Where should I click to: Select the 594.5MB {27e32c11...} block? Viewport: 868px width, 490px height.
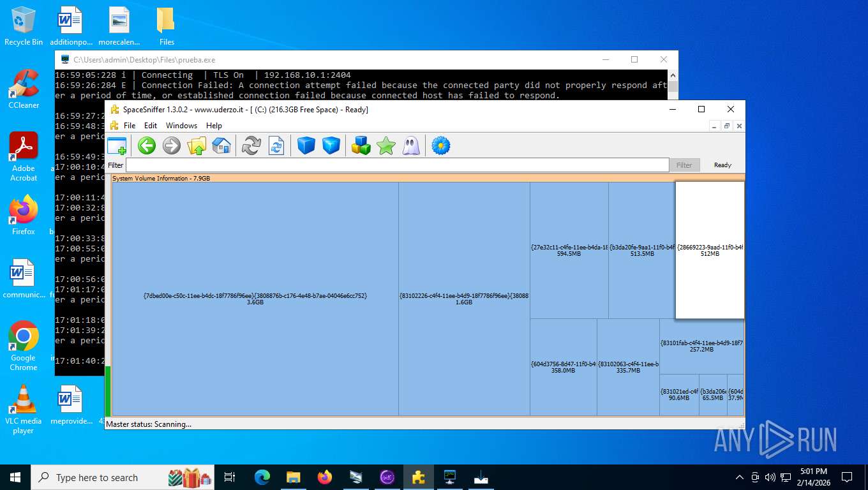pyautogui.click(x=569, y=250)
